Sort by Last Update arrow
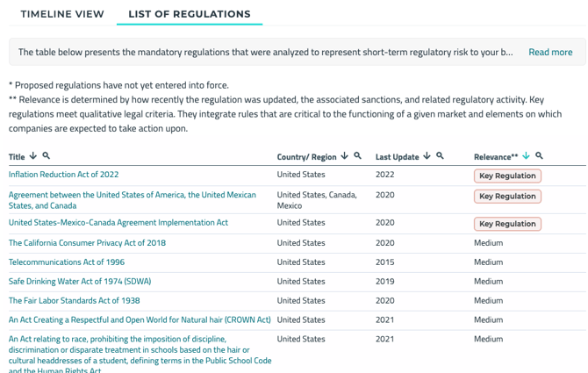The height and width of the screenshot is (373, 588). click(427, 156)
